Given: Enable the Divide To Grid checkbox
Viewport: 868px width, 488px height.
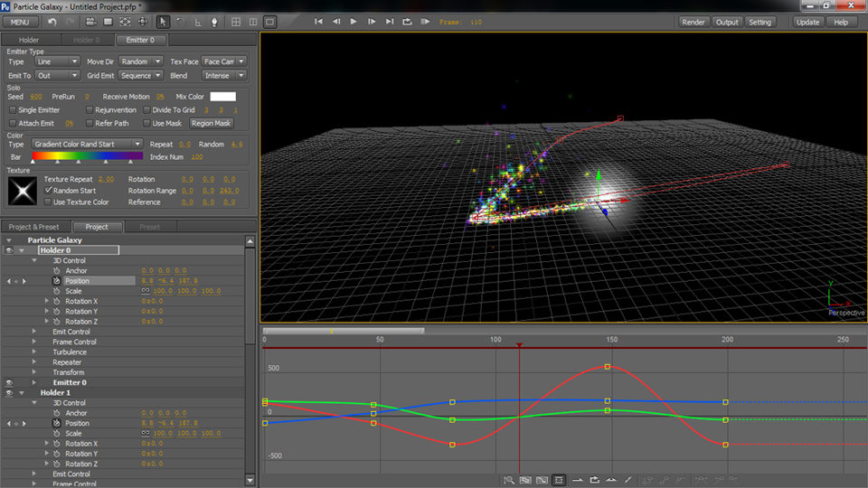Looking at the screenshot, I should coord(146,110).
